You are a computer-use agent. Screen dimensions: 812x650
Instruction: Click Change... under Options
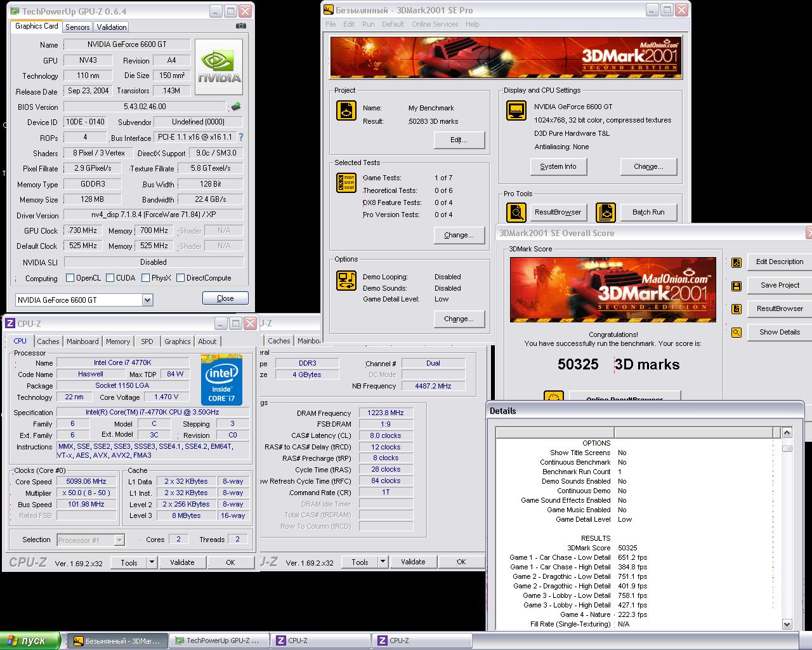459,319
